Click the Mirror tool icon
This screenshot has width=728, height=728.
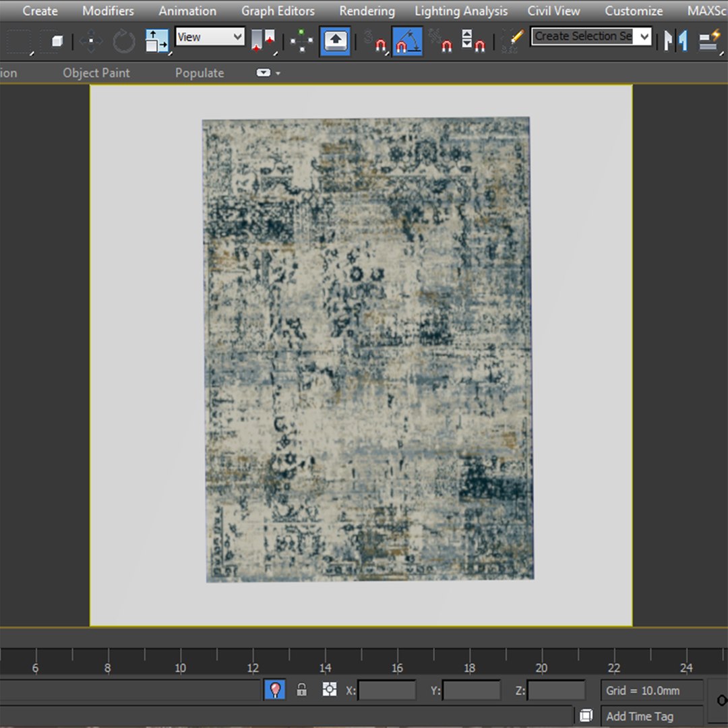(x=675, y=41)
